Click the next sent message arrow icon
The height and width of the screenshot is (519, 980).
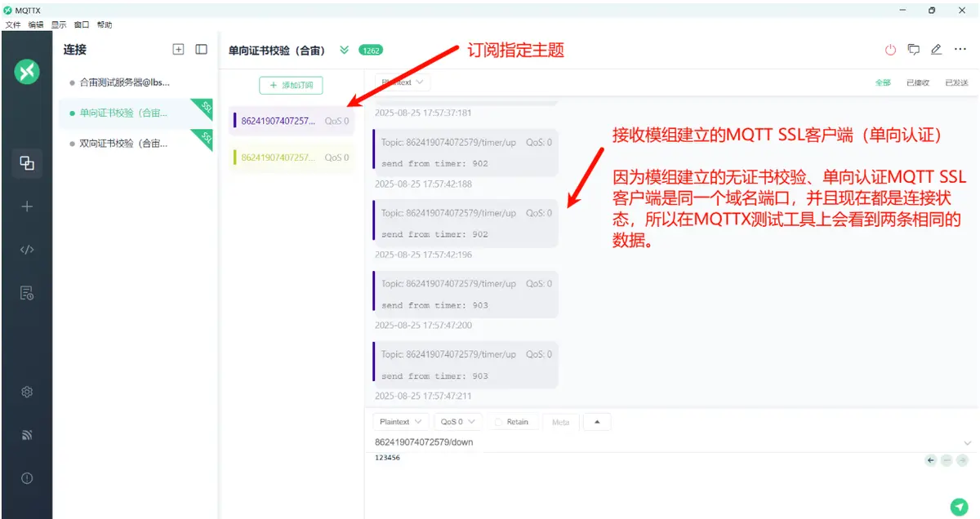(963, 460)
